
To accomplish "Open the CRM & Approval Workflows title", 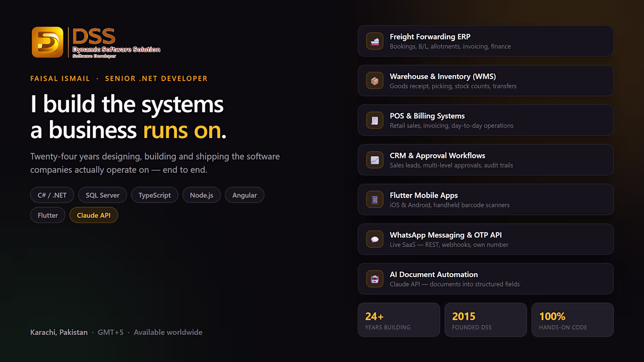I will [x=437, y=156].
